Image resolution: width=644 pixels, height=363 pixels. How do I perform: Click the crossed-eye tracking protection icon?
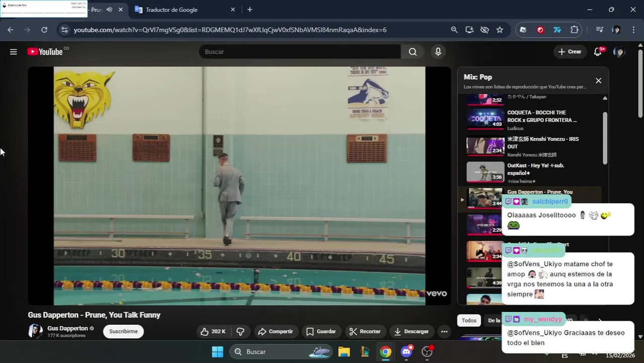click(484, 30)
